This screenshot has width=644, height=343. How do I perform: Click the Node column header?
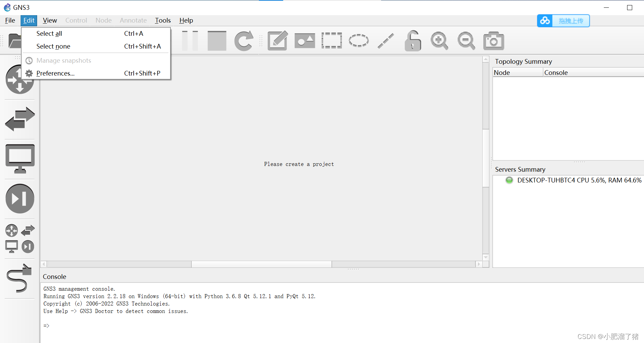click(518, 73)
